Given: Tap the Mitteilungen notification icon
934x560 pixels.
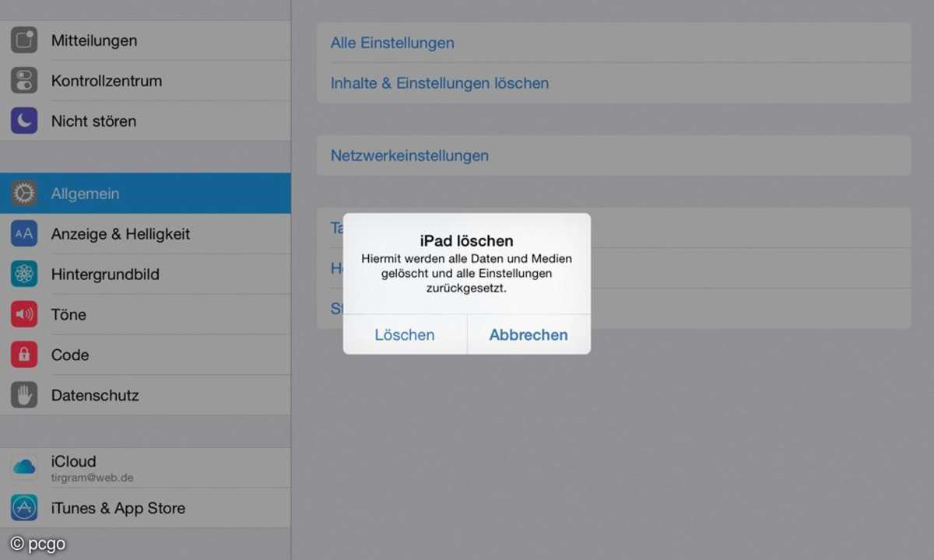Looking at the screenshot, I should (x=24, y=40).
